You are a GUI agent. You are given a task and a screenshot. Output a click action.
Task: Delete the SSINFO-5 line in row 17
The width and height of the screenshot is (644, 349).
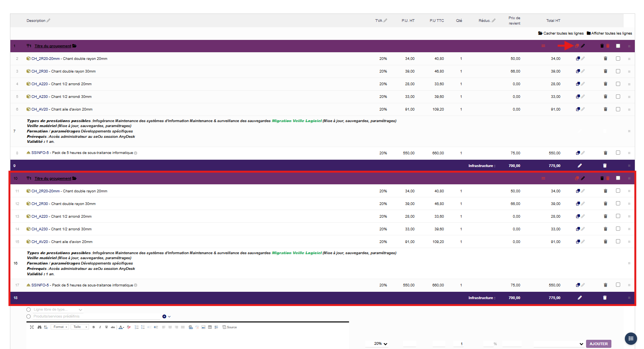[x=606, y=285]
